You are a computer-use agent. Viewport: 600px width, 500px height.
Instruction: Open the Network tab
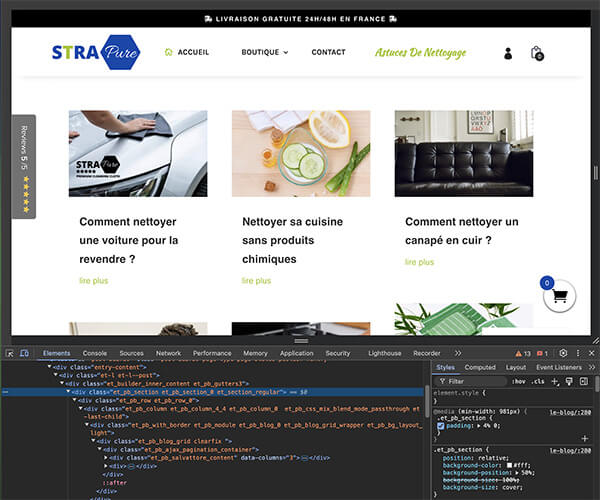coord(168,353)
